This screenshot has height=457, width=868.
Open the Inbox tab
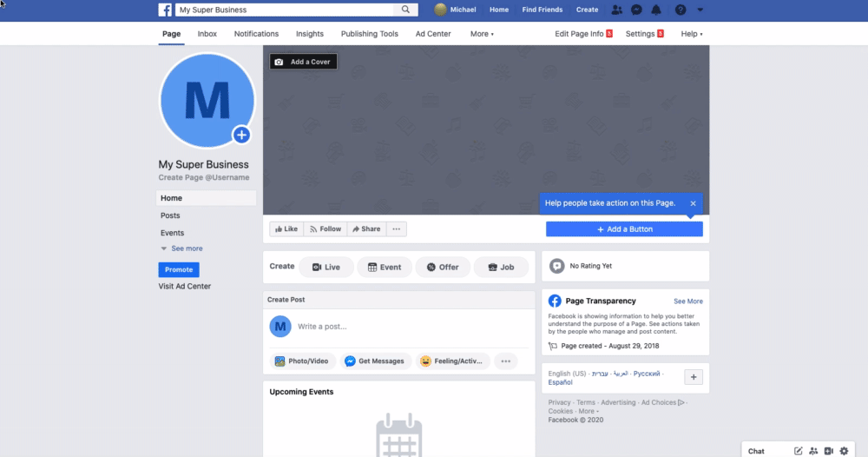tap(207, 34)
